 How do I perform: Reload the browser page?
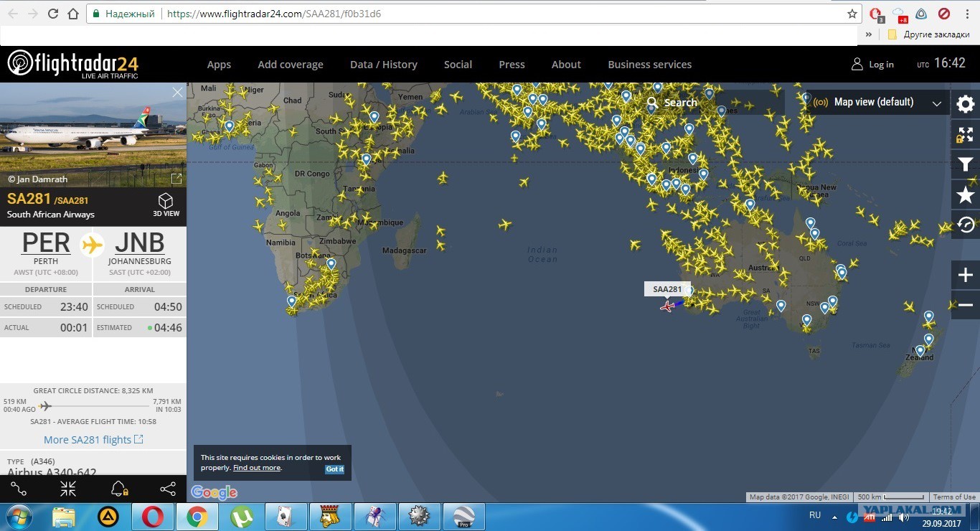tap(52, 14)
